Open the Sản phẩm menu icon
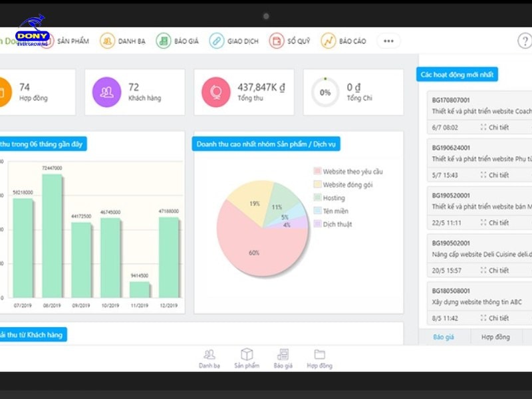 click(47, 41)
